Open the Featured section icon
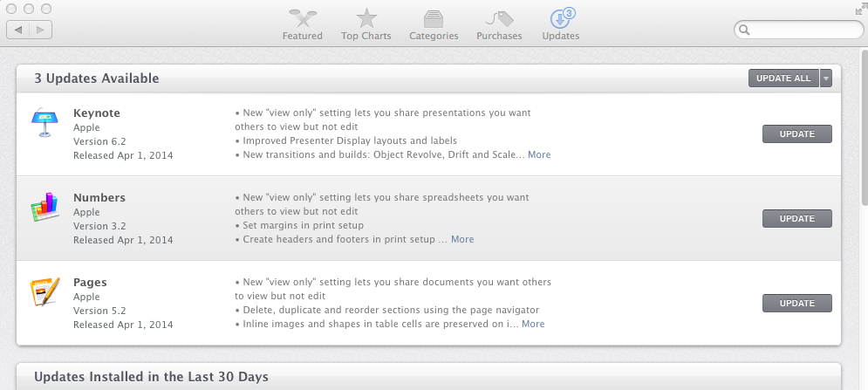868x390 pixels. pos(302,18)
